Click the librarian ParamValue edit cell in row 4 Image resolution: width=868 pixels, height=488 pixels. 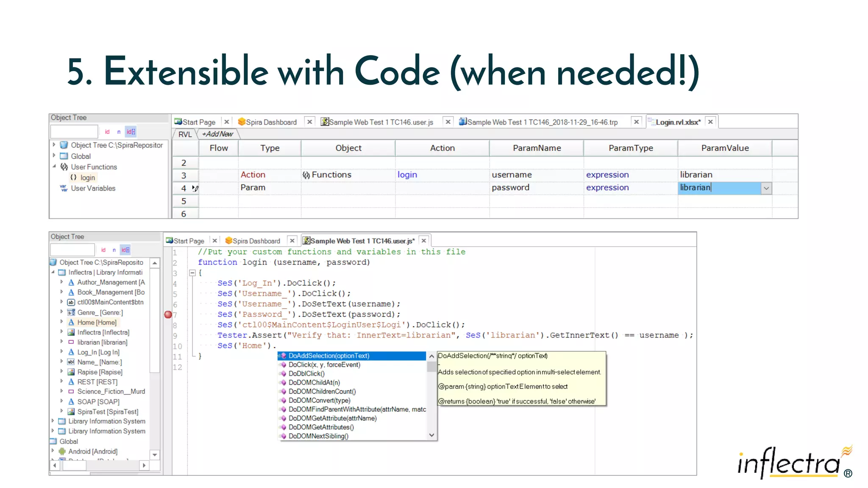pos(720,188)
